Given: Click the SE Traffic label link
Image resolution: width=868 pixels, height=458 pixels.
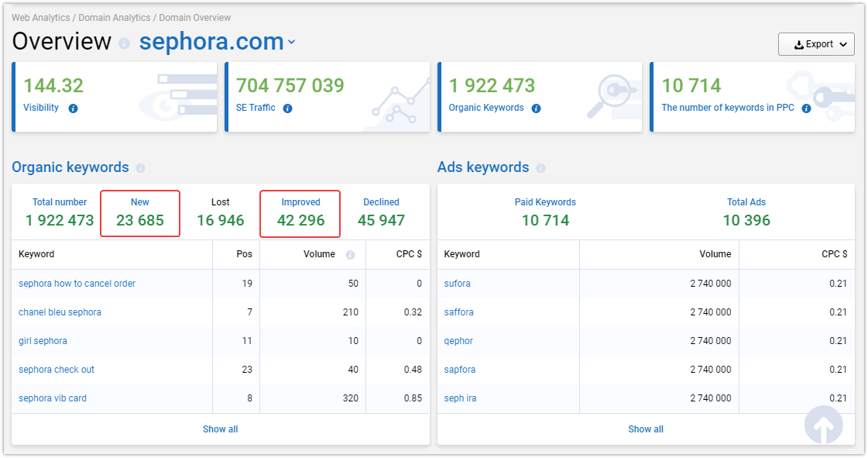Looking at the screenshot, I should (x=256, y=108).
